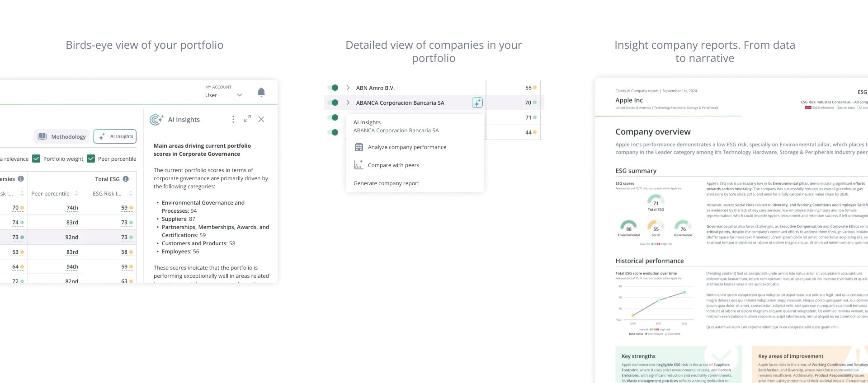Uncheck the Peer percentile checkbox
Screen dimensions: 868x383
(x=91, y=159)
